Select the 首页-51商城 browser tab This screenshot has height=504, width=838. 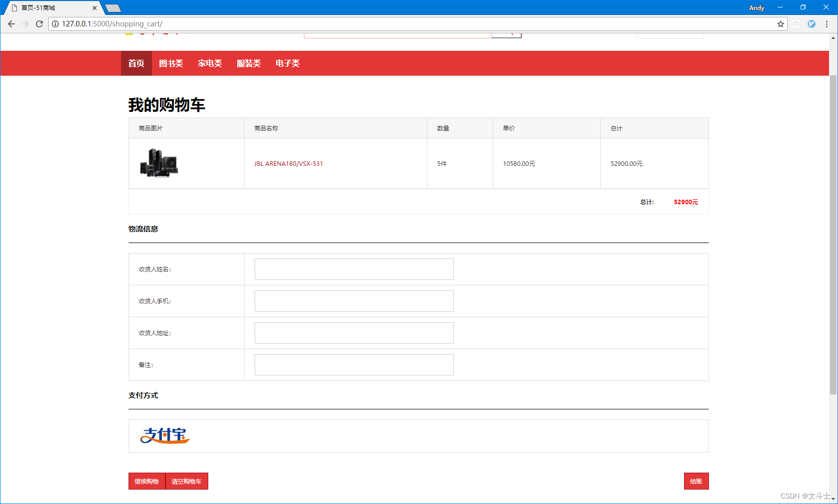click(52, 8)
